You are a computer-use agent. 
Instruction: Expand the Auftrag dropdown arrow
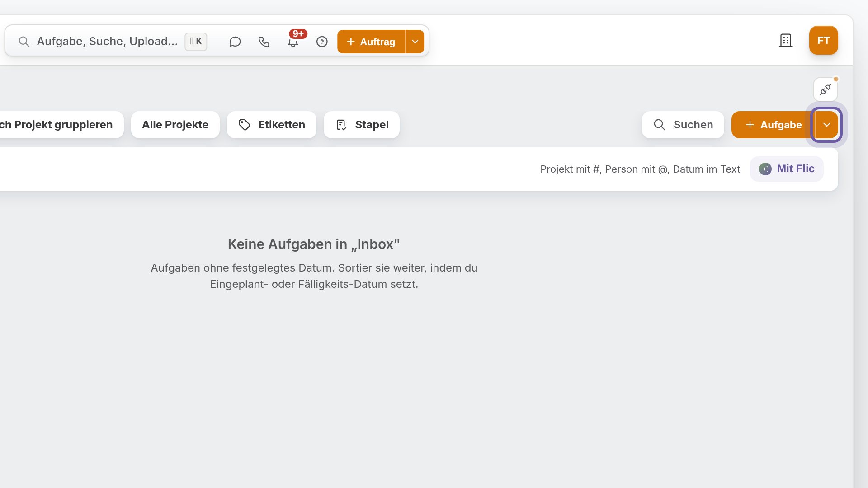[x=415, y=42]
